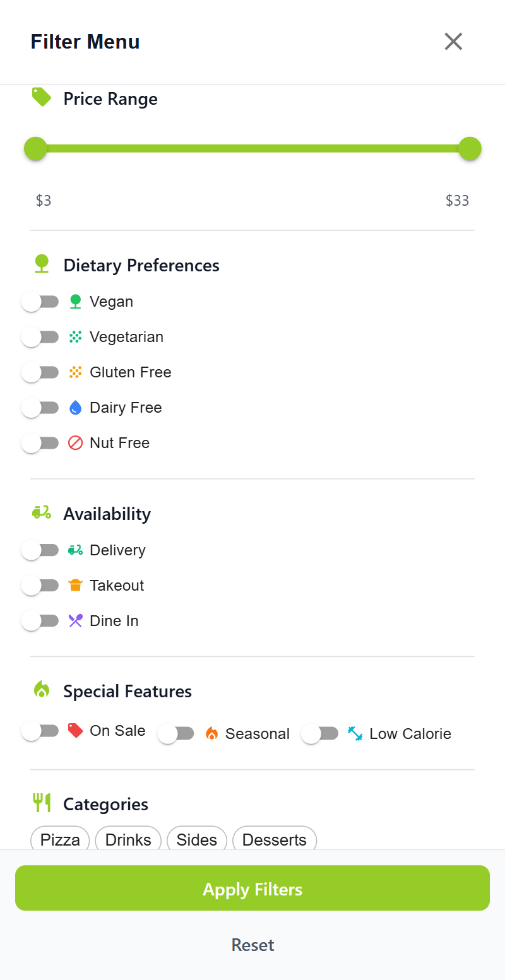Click the scooter icon beside Availability heading
This screenshot has height=980, width=505.
tap(42, 512)
